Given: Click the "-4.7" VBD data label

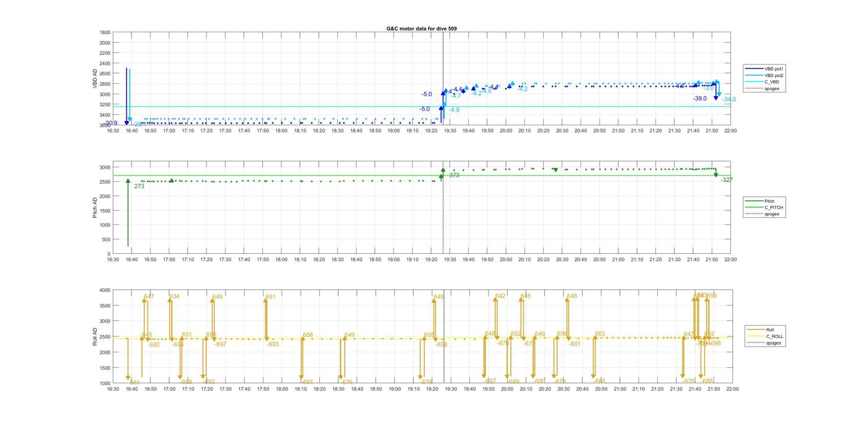Looking at the screenshot, I should [x=455, y=96].
